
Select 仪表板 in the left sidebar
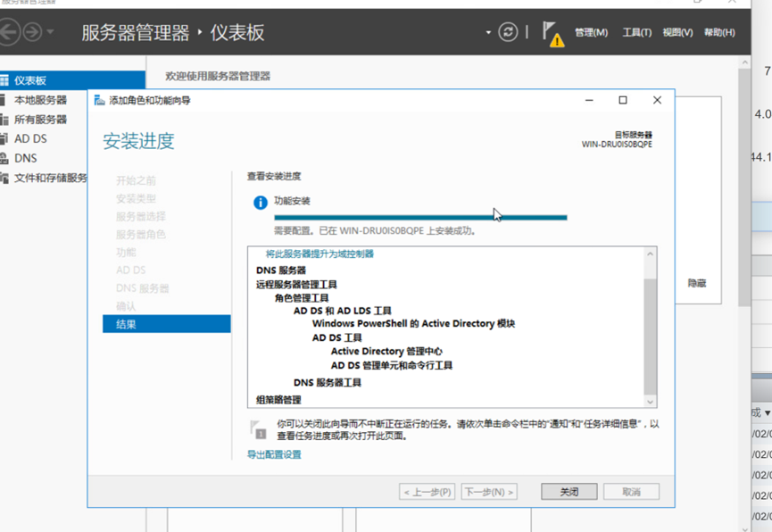[x=72, y=80]
